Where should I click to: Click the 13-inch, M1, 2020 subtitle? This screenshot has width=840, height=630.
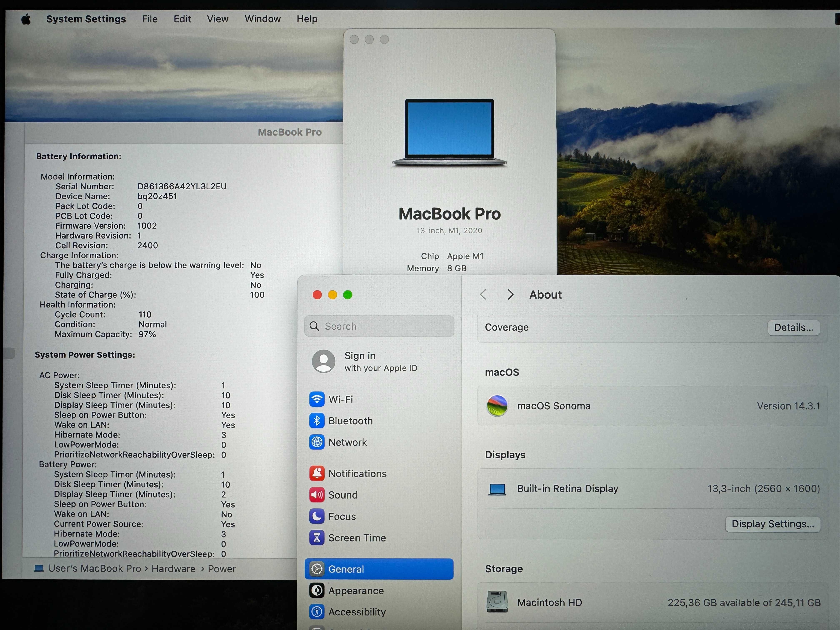449,230
